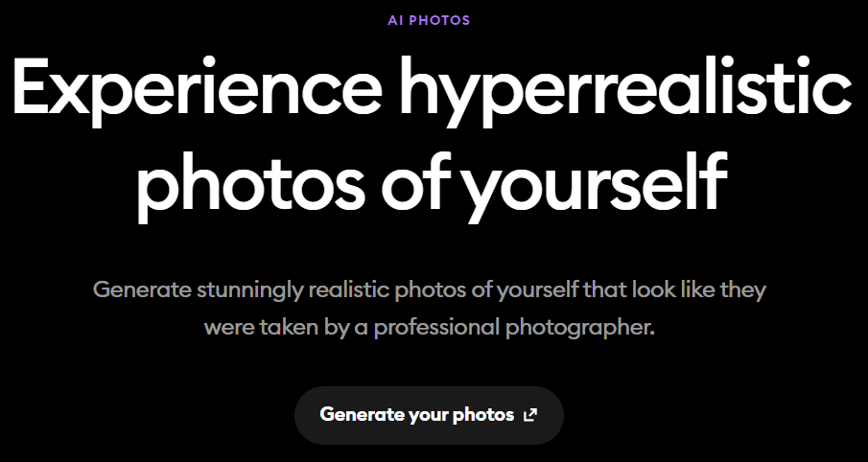Screen dimensions: 868x462
Task: Click the word photos inside the button
Action: [483, 416]
